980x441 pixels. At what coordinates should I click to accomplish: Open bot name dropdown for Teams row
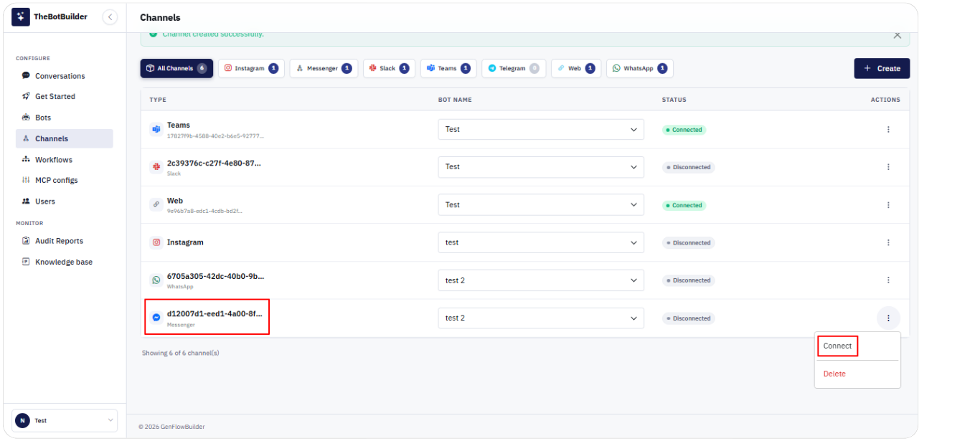[541, 130]
